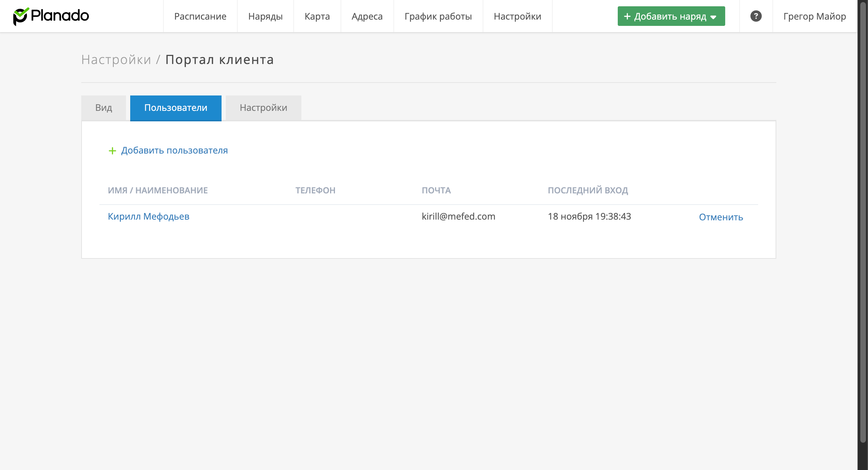Image resolution: width=868 pixels, height=470 pixels.
Task: Go to Наряды in the top navigation
Action: click(x=265, y=16)
